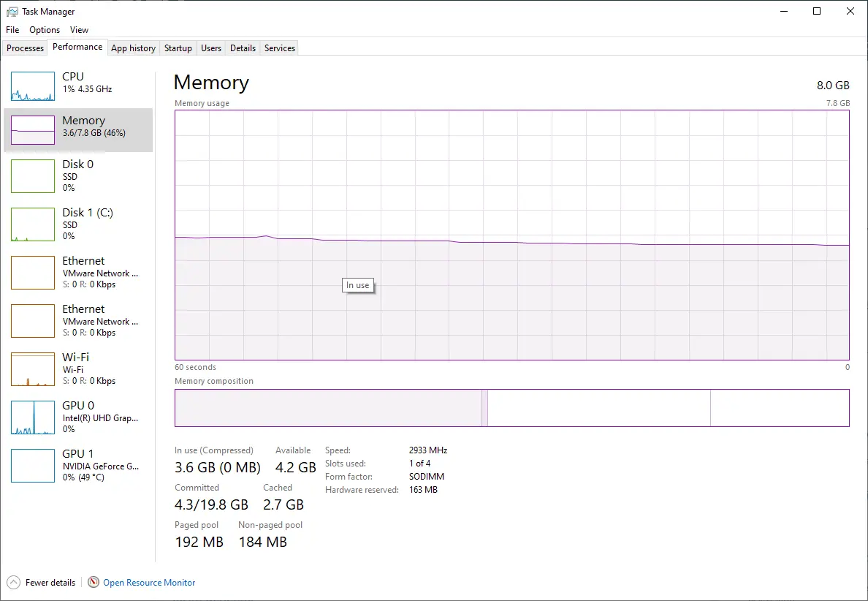The width and height of the screenshot is (868, 601).
Task: Select the Disk 1 (C:) graph thumbnail
Action: coord(33,224)
